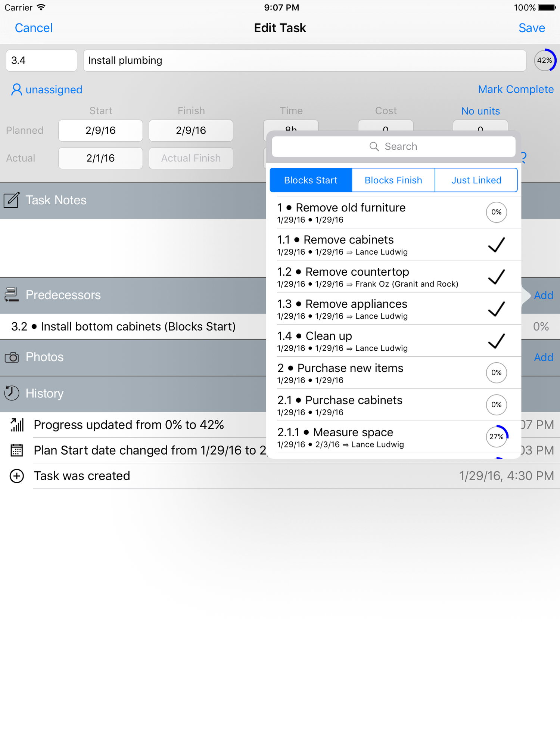Tap Mark Complete link
This screenshot has width=560, height=747.
click(x=516, y=90)
